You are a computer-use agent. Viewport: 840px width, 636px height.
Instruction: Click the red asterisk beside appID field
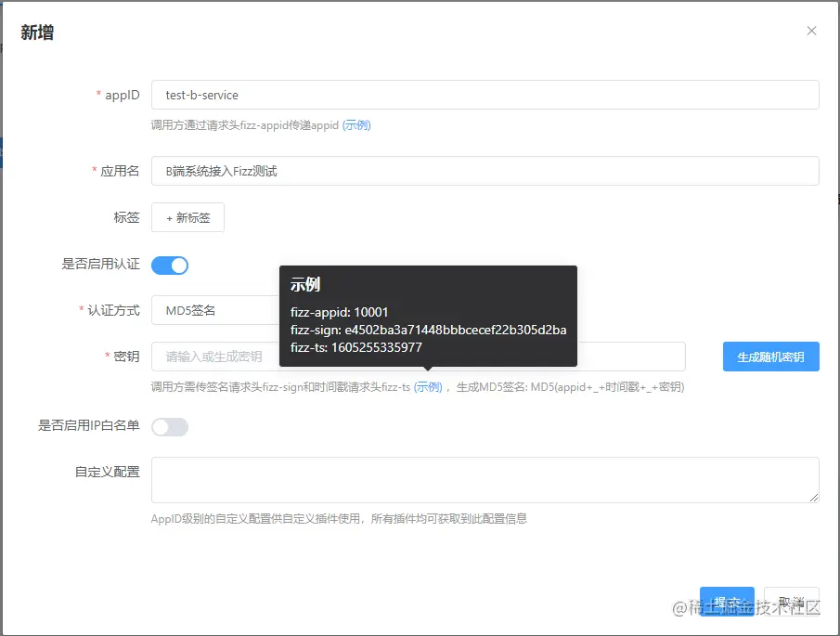pyautogui.click(x=98, y=94)
